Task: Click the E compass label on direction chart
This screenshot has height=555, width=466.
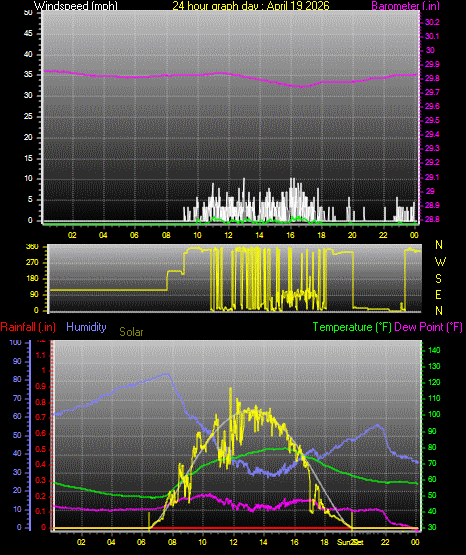Action: point(438,295)
